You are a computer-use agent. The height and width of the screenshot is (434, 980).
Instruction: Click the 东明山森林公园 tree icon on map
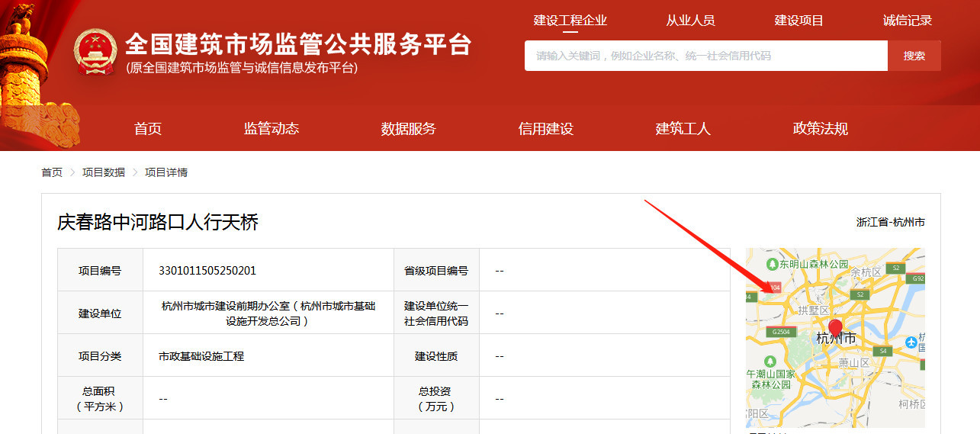point(773,264)
